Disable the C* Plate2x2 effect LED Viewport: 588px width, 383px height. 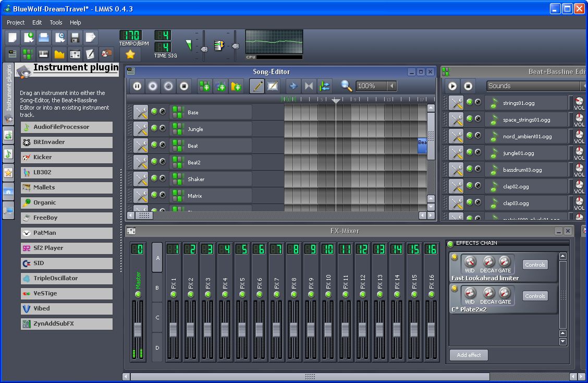point(455,289)
